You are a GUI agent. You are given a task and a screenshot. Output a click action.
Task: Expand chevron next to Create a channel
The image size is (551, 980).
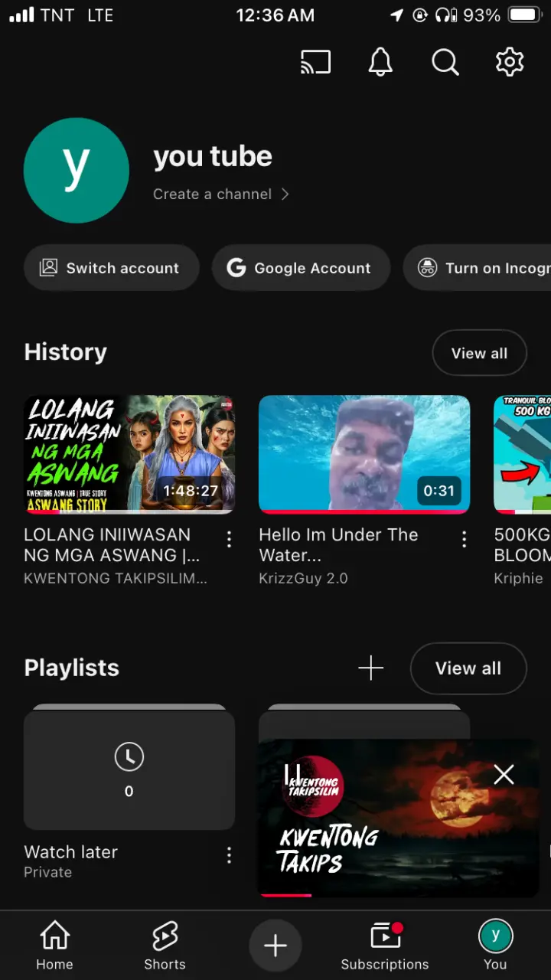[285, 194]
